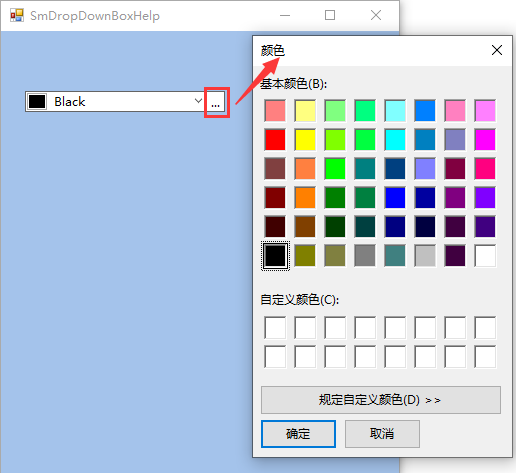This screenshot has width=516, height=473.
Task: Pick the orange swatch in fourth row
Action: coord(305,198)
